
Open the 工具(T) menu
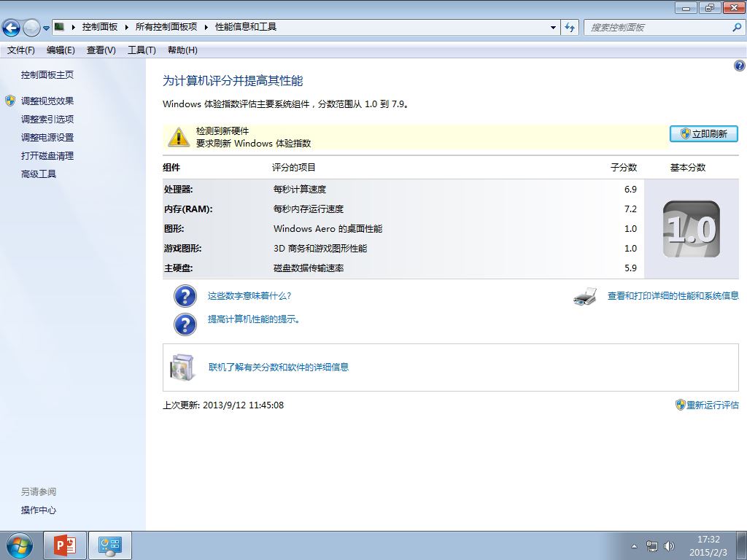click(142, 50)
